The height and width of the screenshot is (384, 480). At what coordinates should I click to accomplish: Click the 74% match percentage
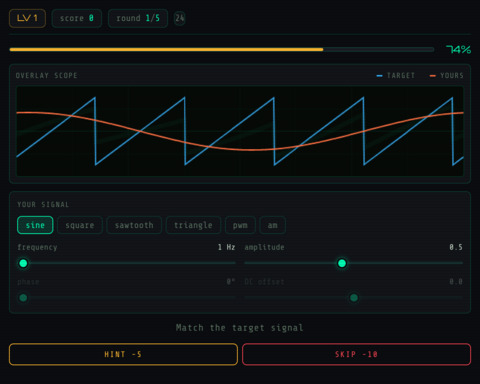pyautogui.click(x=459, y=50)
